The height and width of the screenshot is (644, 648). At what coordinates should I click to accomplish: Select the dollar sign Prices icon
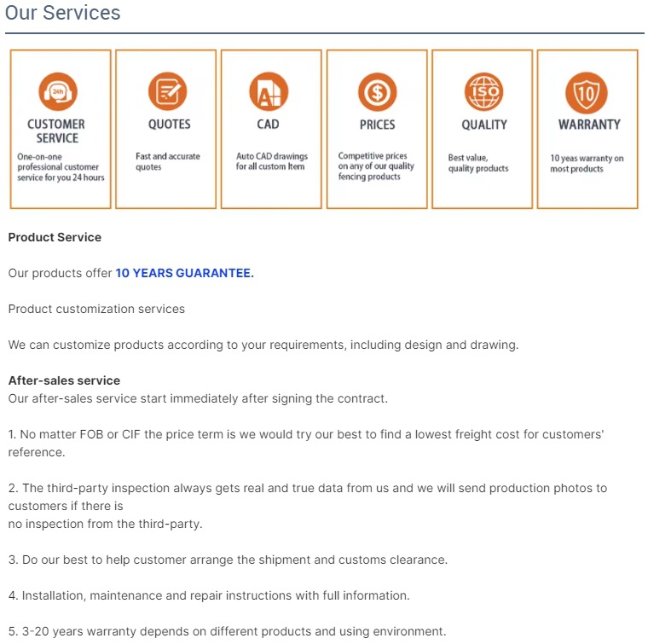(x=378, y=92)
